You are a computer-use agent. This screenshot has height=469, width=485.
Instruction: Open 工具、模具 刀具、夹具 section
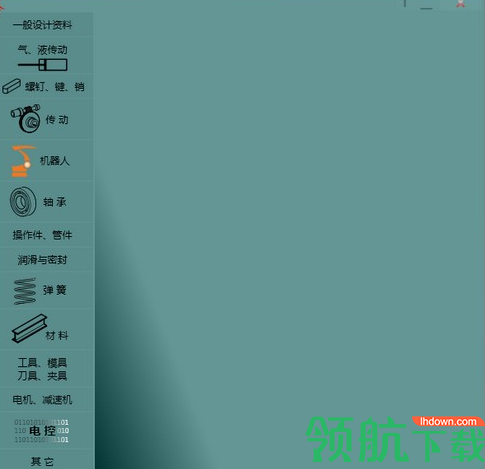42,369
